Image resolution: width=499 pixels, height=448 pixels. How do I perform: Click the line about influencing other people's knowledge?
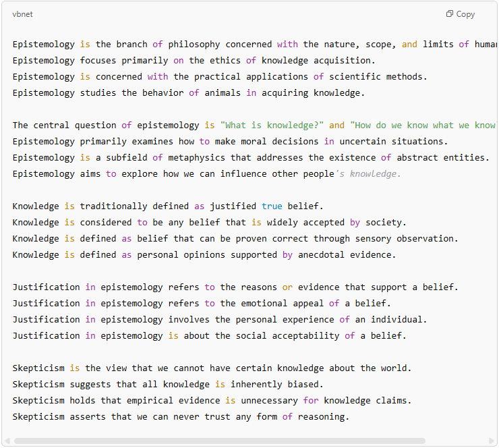point(206,174)
